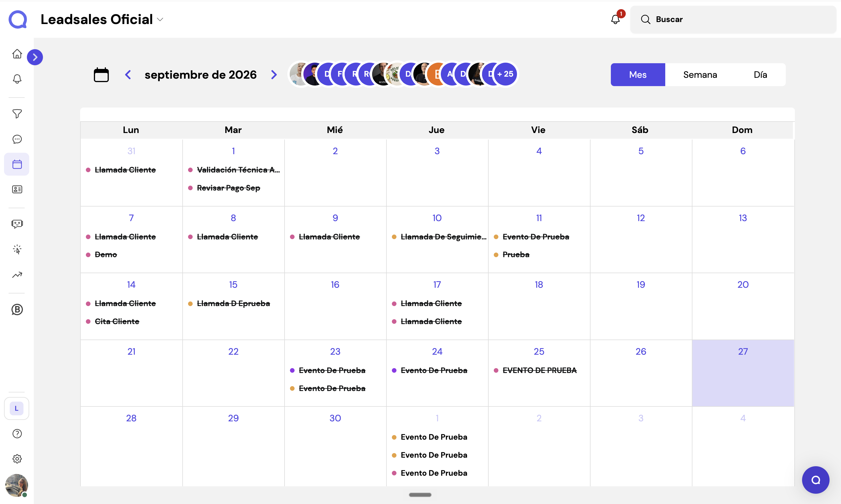The height and width of the screenshot is (504, 841).
Task: Switch to the Día view tab
Action: pos(760,75)
